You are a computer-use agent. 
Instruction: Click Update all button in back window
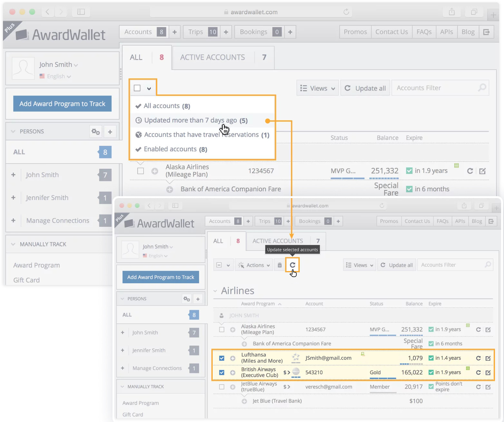[365, 88]
